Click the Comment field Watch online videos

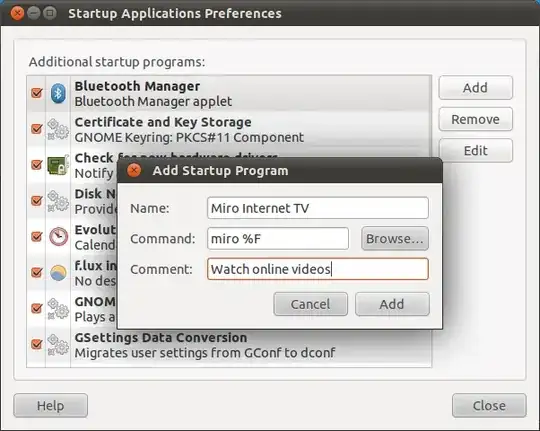(x=318, y=269)
